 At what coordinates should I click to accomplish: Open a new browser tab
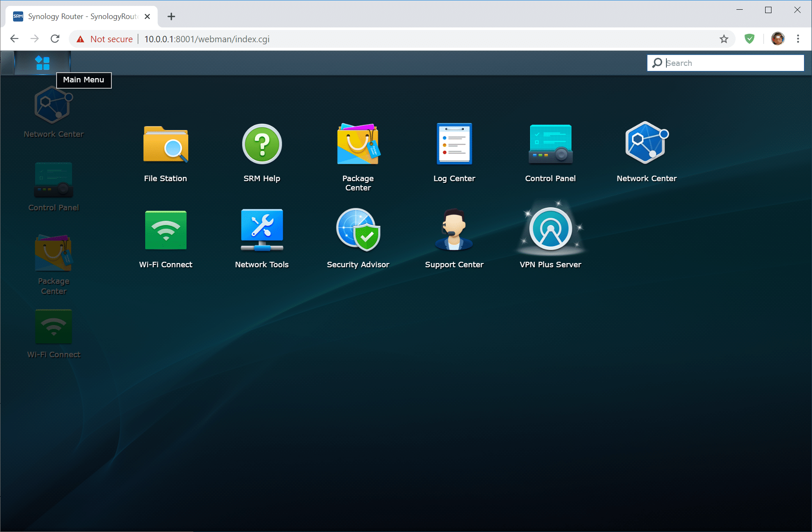(x=171, y=16)
